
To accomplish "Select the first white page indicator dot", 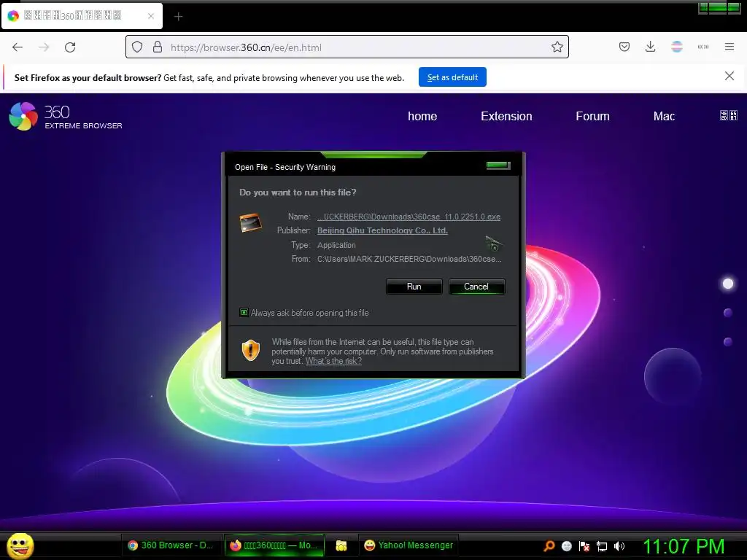I will point(728,284).
